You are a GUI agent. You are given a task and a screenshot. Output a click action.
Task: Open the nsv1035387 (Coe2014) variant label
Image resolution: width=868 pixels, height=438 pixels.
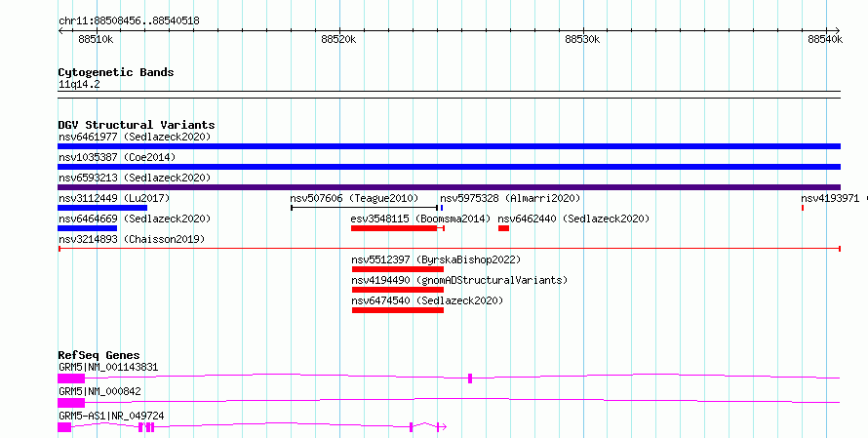click(117, 157)
